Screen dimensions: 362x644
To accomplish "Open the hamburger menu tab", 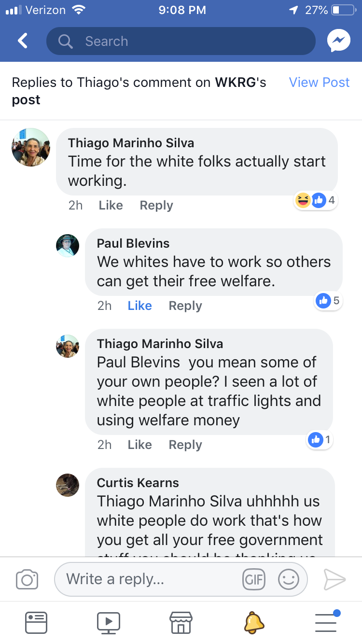I will pyautogui.click(x=327, y=621).
